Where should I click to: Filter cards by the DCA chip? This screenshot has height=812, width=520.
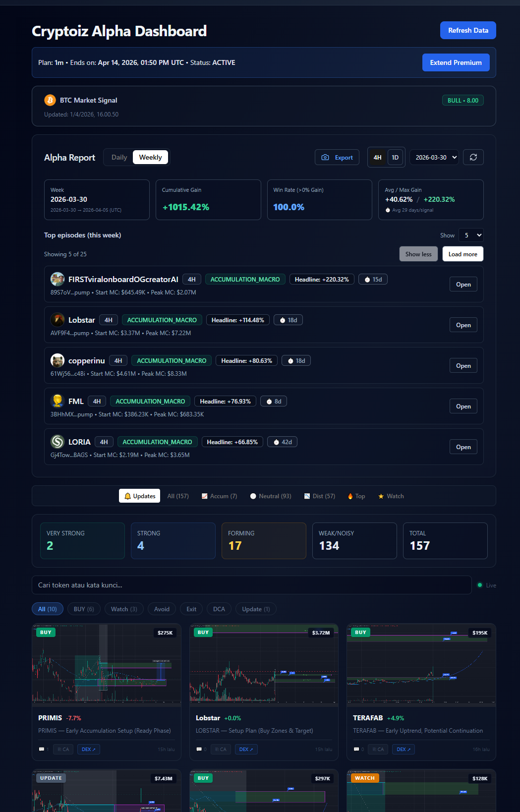(219, 609)
